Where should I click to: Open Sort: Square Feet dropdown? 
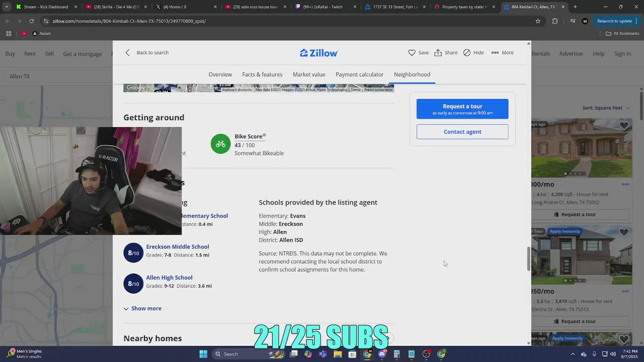[x=606, y=108]
